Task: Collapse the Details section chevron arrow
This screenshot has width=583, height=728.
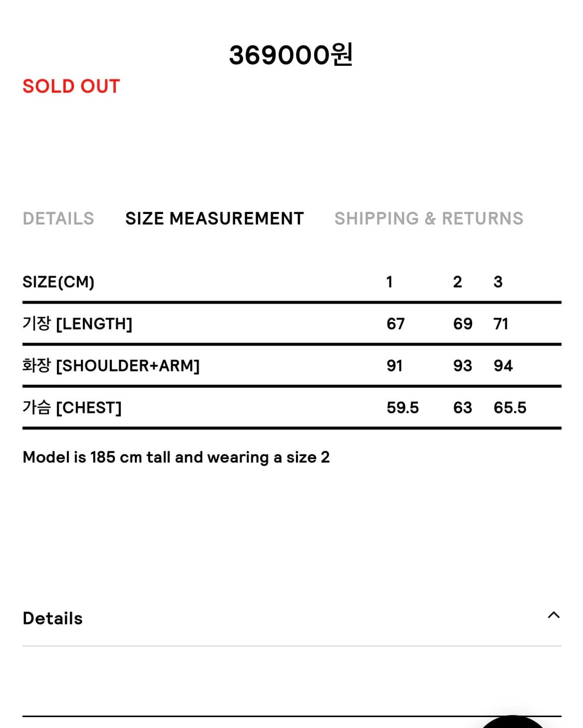Action: click(553, 615)
